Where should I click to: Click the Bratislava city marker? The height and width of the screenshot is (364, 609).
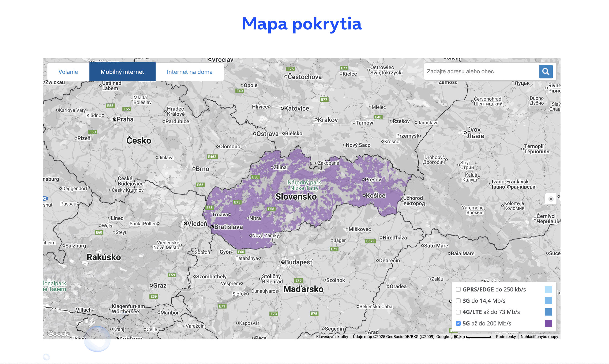(x=212, y=227)
